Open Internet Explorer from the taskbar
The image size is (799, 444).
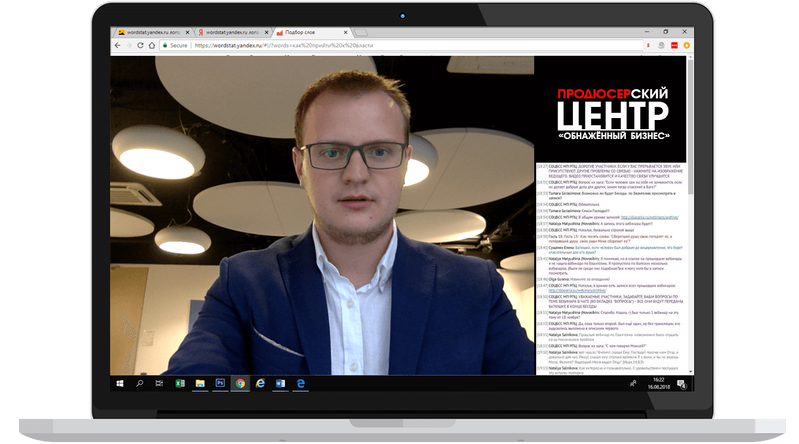[x=260, y=383]
